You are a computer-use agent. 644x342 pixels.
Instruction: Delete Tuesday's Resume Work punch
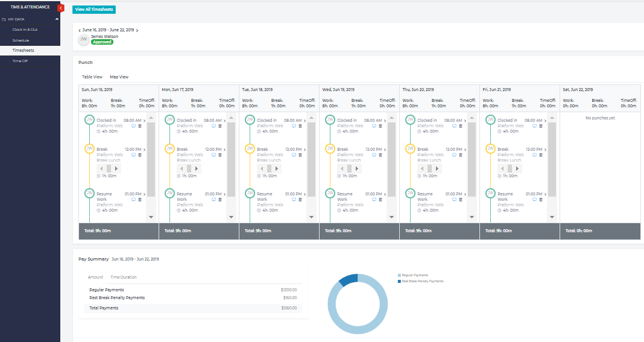pyautogui.click(x=300, y=200)
